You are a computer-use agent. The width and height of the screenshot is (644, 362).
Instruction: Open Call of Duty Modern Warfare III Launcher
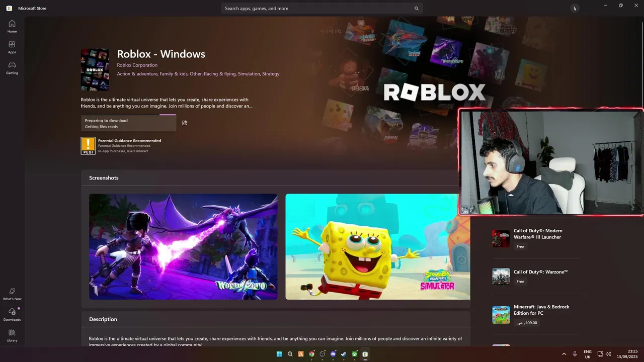coord(536,239)
